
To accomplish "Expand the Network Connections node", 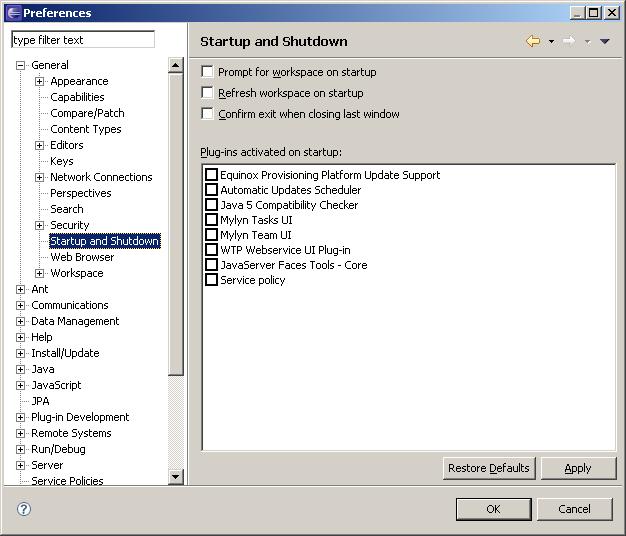I will pyautogui.click(x=39, y=177).
